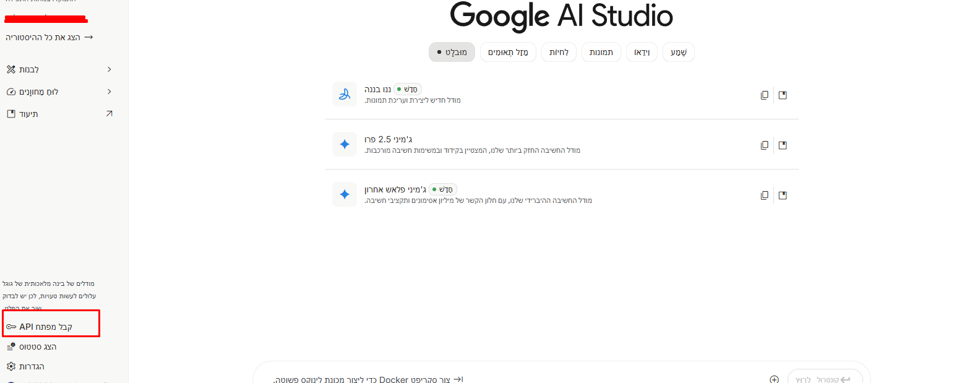Select the 'תמונות' tab

coord(601,52)
